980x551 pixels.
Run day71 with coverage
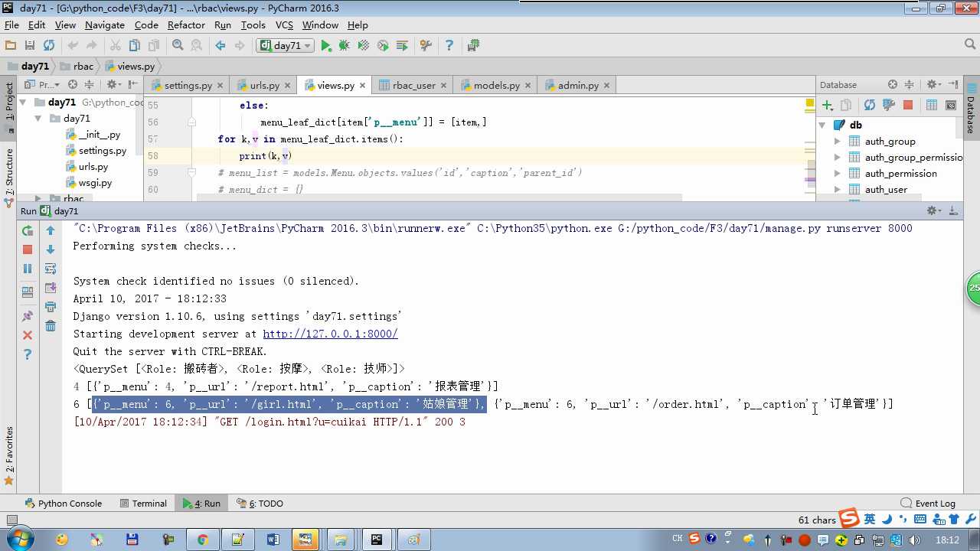click(364, 46)
